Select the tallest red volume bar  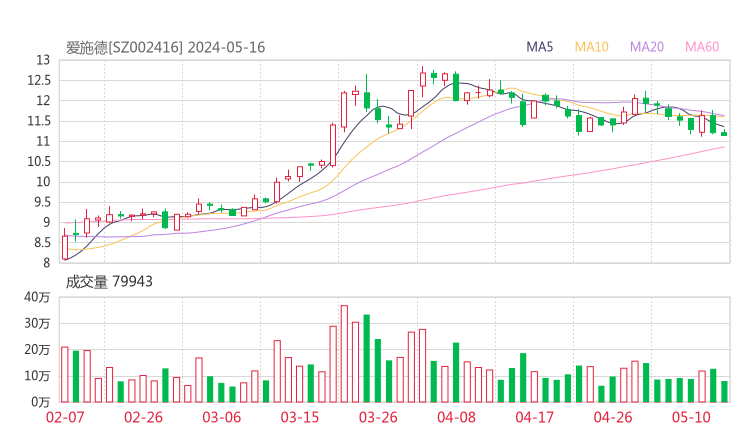(x=344, y=354)
